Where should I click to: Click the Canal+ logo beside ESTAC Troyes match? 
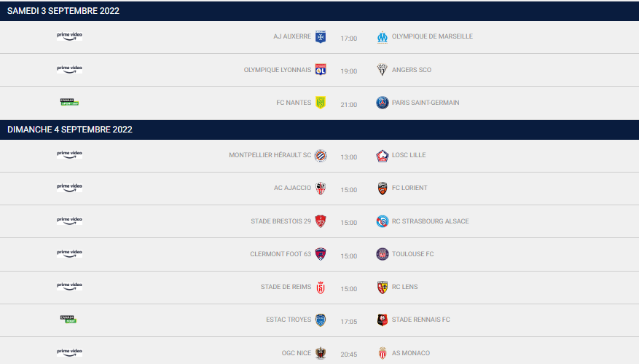[x=69, y=319]
